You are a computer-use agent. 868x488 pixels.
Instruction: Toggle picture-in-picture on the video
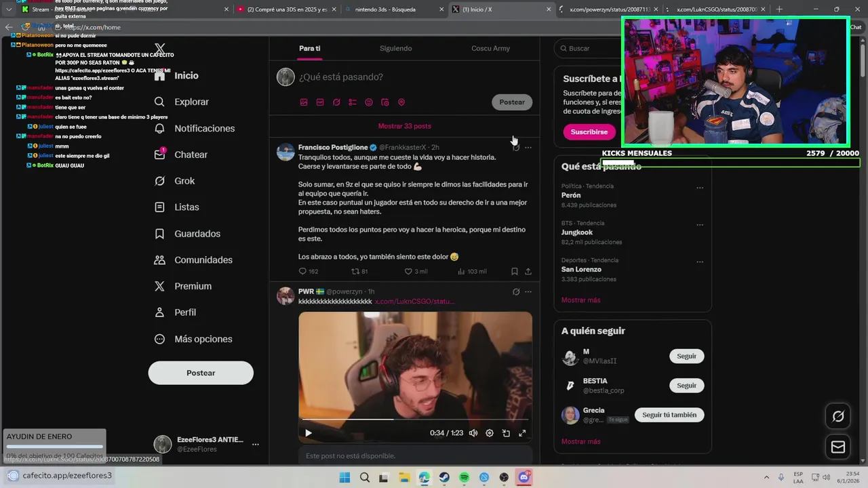[x=506, y=433]
